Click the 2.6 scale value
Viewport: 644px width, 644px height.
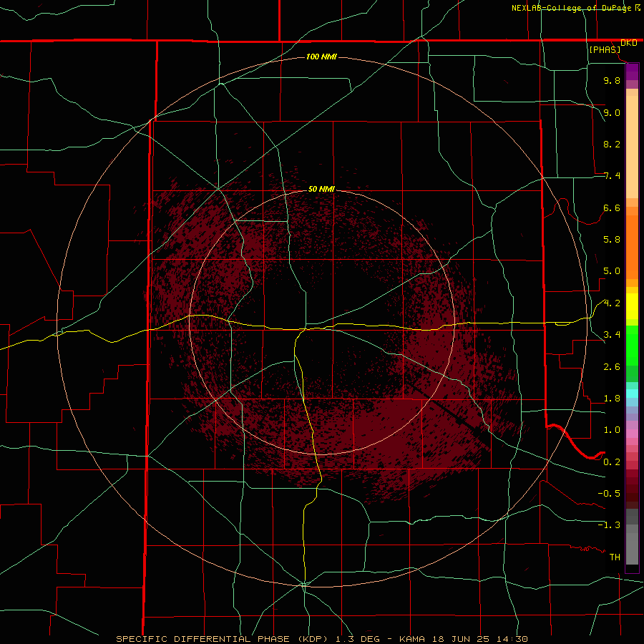point(612,367)
